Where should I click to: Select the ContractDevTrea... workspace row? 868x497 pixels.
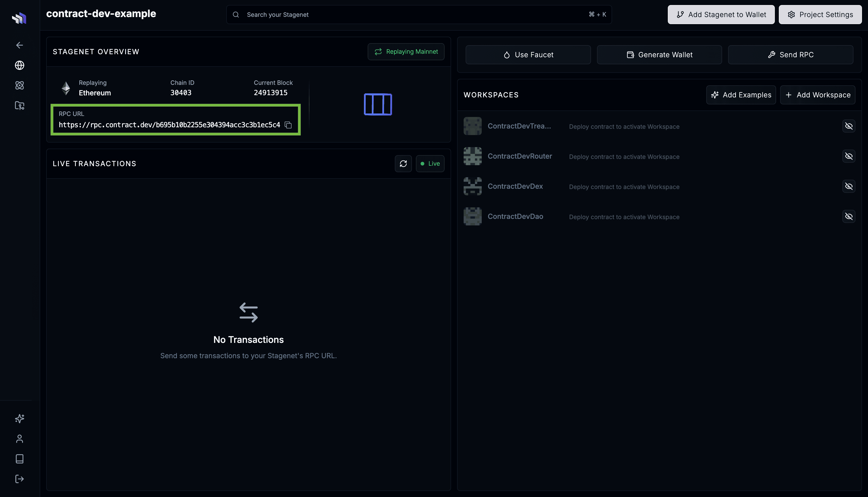[519, 126]
